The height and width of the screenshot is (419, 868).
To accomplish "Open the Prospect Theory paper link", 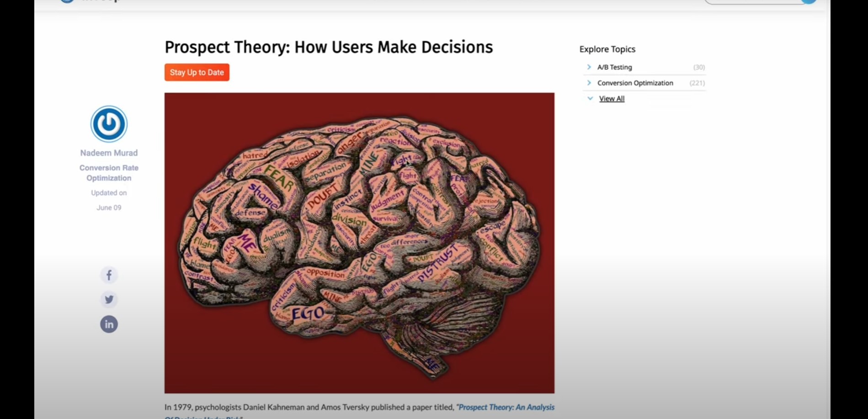I will coord(506,407).
